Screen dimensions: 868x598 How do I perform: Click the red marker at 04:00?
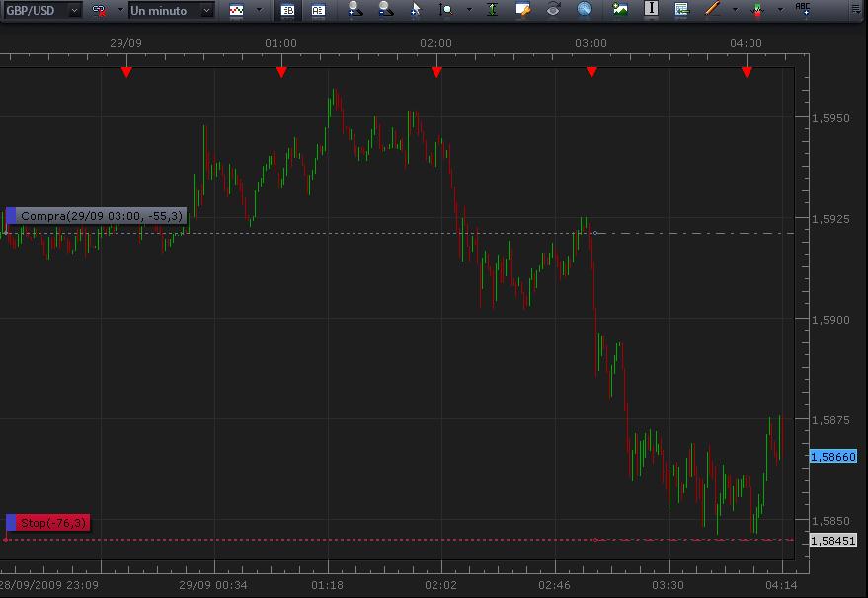pyautogui.click(x=747, y=72)
